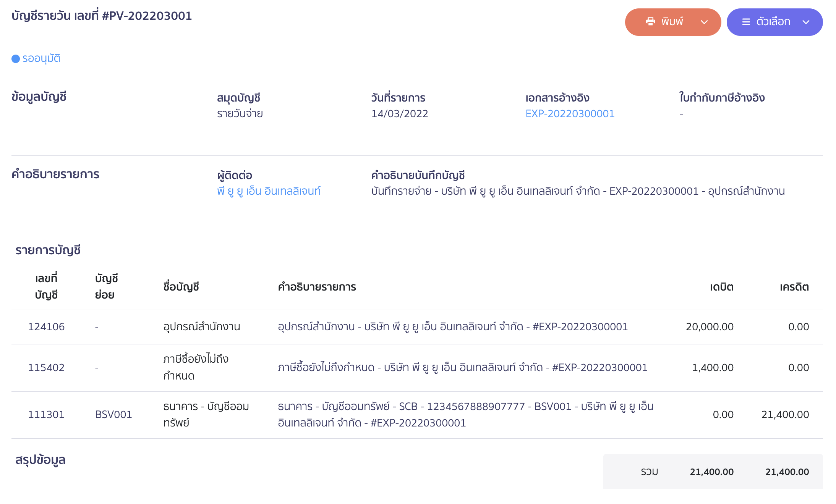
Task: Click account code 111301 for savings bank account
Action: pos(47,414)
